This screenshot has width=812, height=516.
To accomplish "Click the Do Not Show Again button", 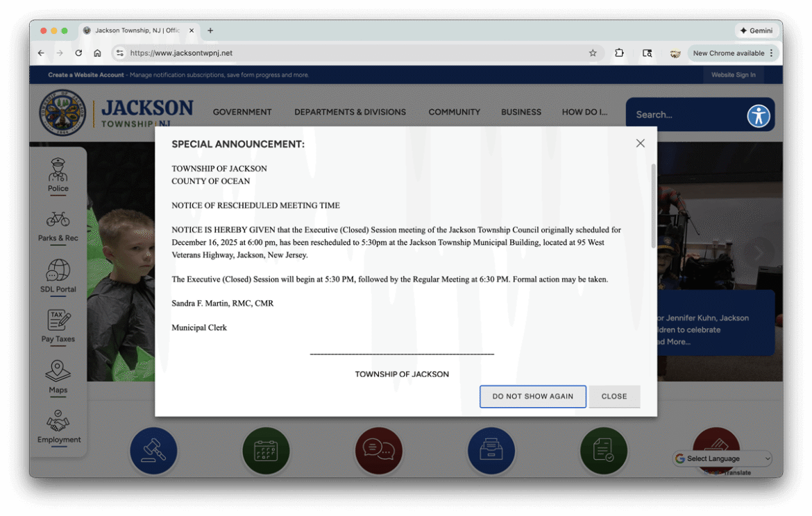I will click(x=532, y=397).
